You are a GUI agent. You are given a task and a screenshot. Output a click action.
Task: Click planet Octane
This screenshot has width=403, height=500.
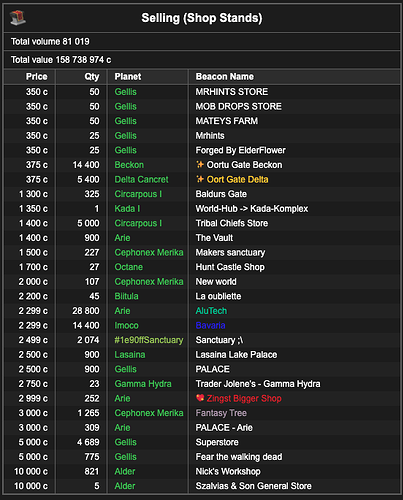[x=129, y=267]
